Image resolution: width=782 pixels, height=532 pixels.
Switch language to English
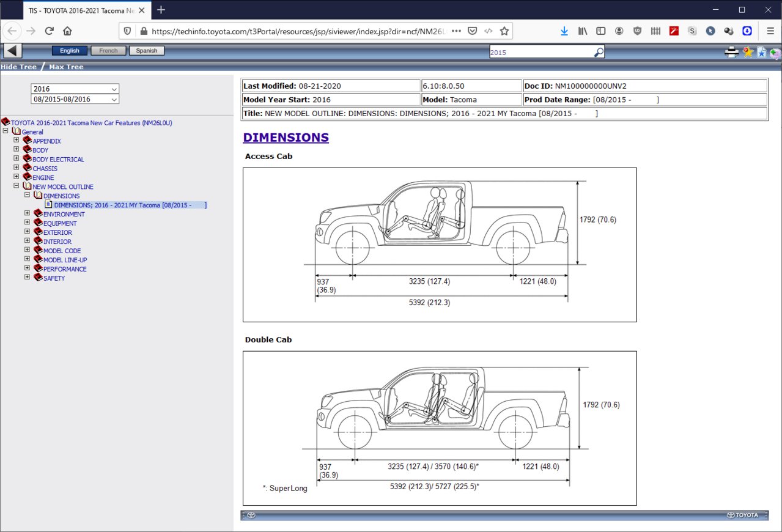coord(70,51)
